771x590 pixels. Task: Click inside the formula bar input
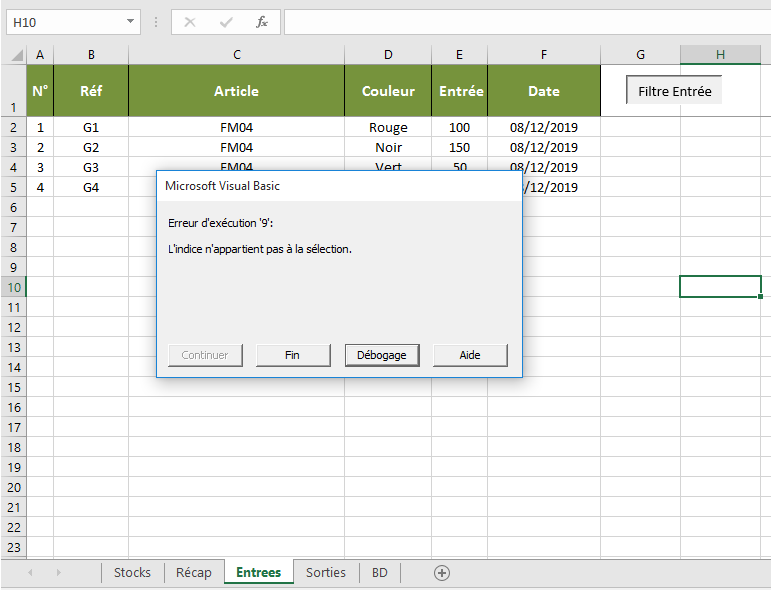tap(525, 22)
